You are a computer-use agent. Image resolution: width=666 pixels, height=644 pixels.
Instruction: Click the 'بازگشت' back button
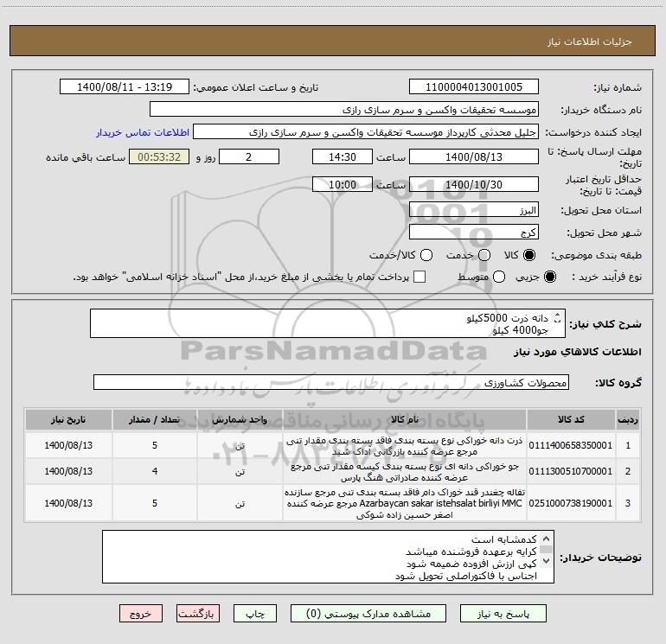[x=198, y=614]
